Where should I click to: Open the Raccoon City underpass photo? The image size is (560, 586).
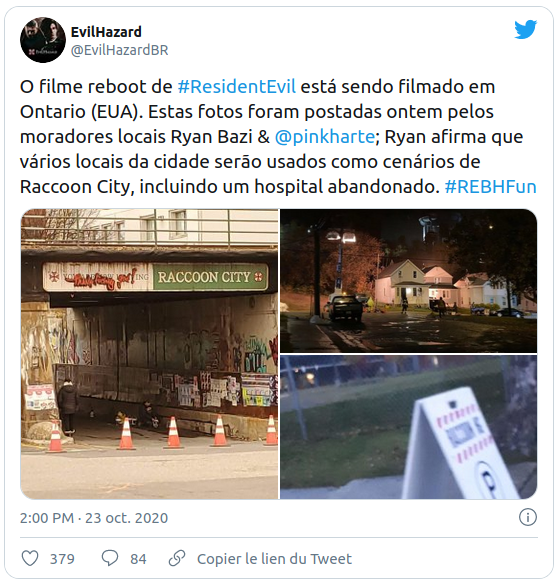tap(150, 354)
